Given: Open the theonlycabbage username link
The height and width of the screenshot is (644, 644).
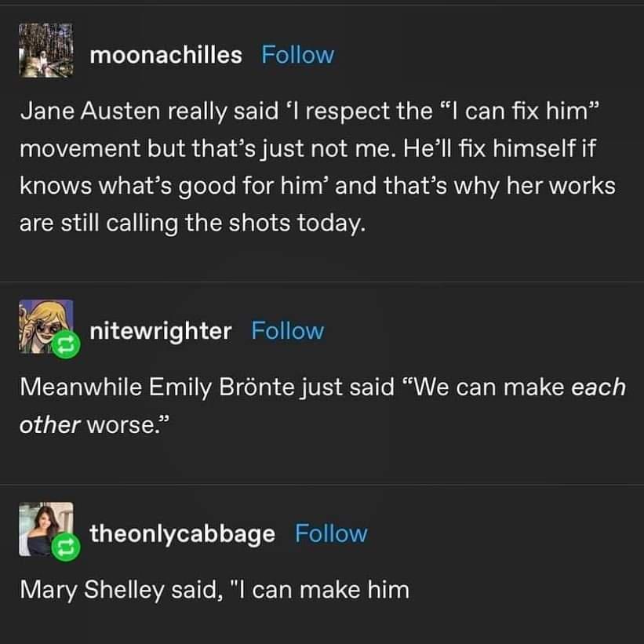Looking at the screenshot, I should pyautogui.click(x=183, y=533).
